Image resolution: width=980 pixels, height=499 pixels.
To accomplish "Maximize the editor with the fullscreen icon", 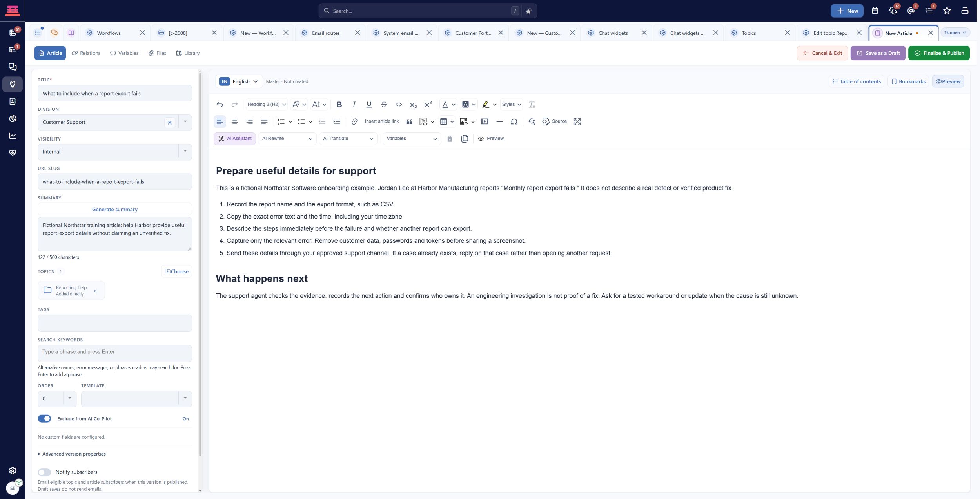I will pos(577,121).
